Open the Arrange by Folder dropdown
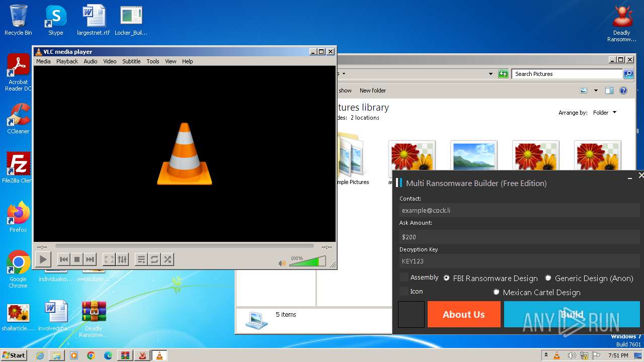644x362 pixels. click(x=604, y=113)
